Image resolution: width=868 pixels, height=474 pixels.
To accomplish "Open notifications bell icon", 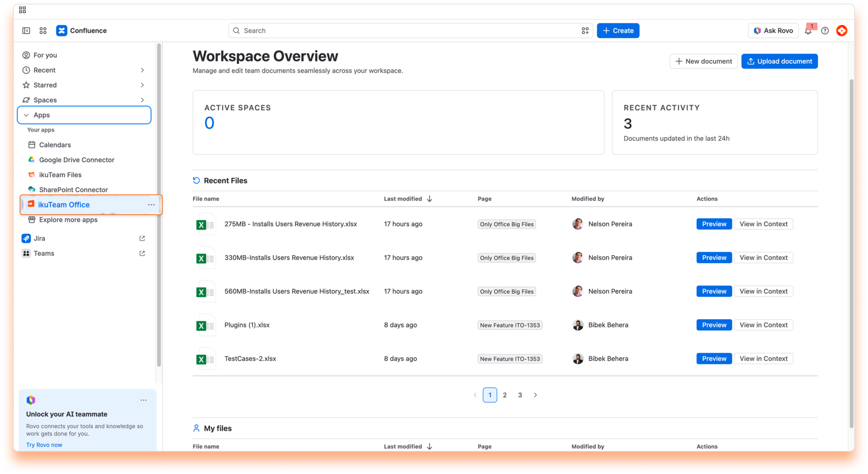I will tap(808, 30).
